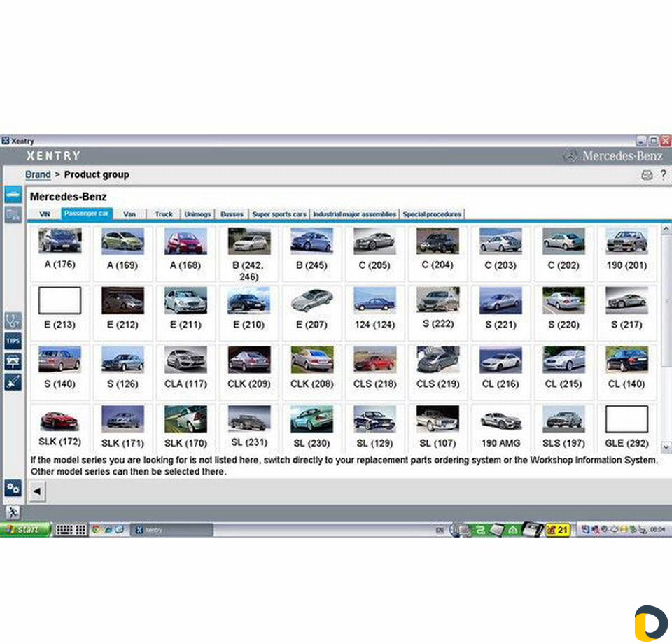
Task: Select the 124 (124) model thumbnail
Action: click(374, 300)
